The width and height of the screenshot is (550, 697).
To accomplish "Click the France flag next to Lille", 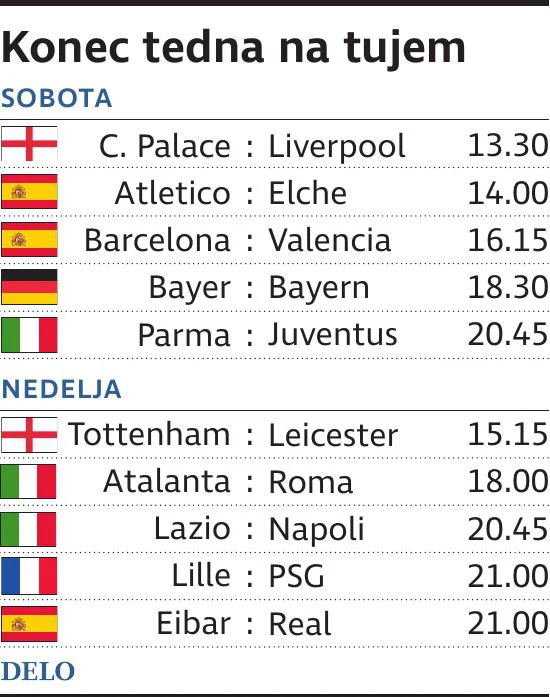I will 29,576.
